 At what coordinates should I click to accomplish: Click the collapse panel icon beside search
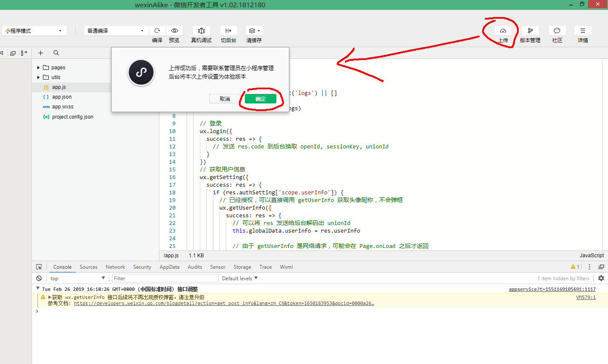[x=24, y=53]
